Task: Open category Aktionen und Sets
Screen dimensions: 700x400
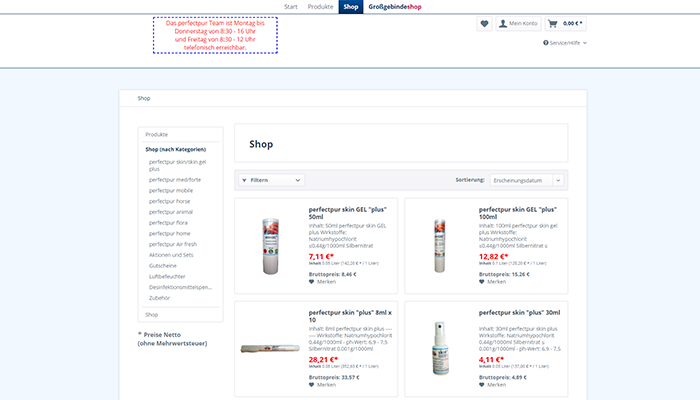Action: point(171,254)
